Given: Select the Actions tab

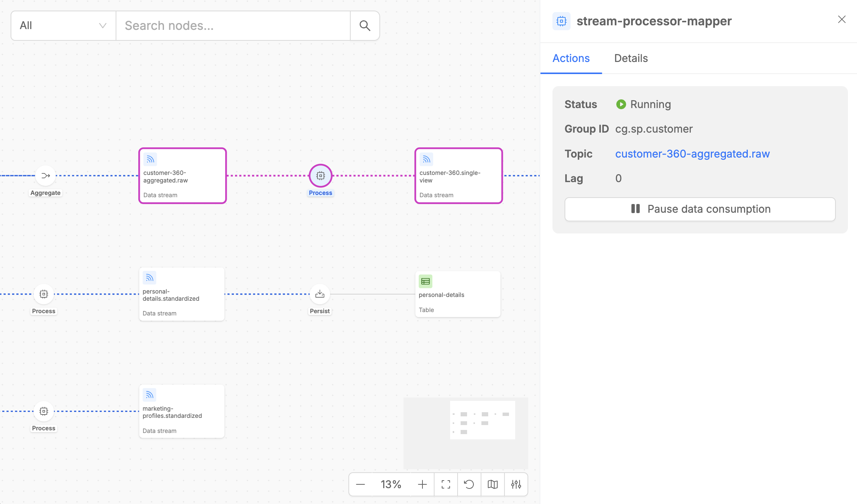Looking at the screenshot, I should pyautogui.click(x=571, y=58).
